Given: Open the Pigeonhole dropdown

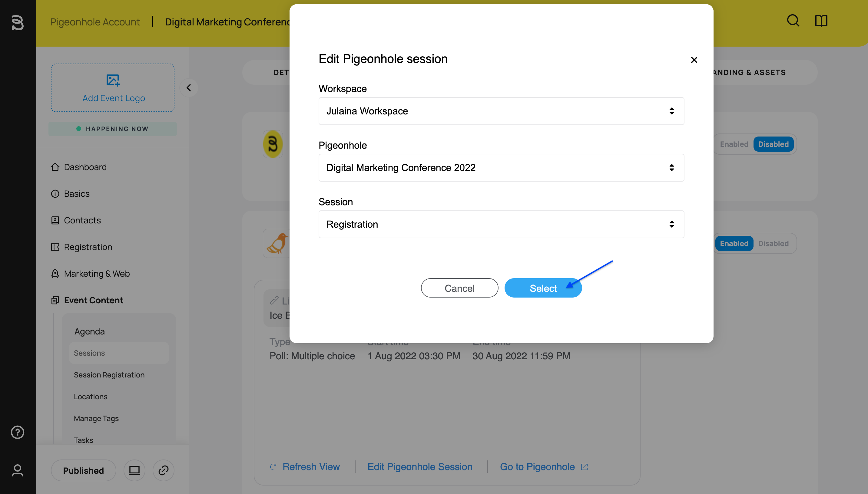Looking at the screenshot, I should (x=501, y=168).
